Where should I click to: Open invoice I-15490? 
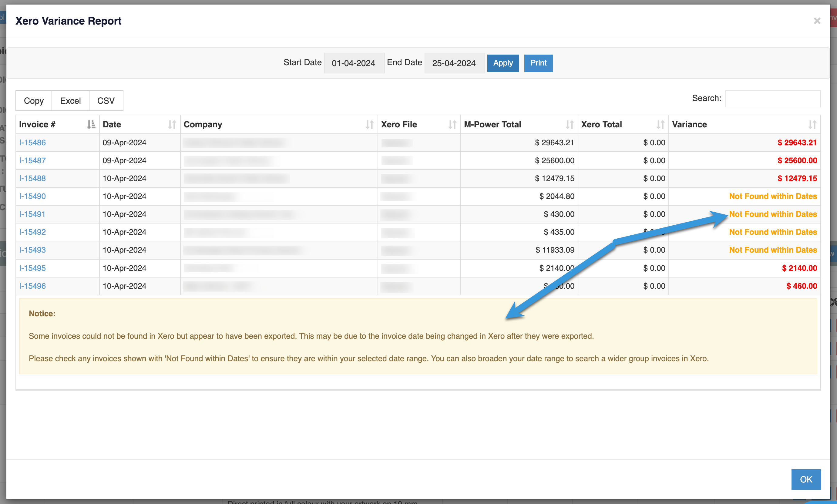[32, 196]
